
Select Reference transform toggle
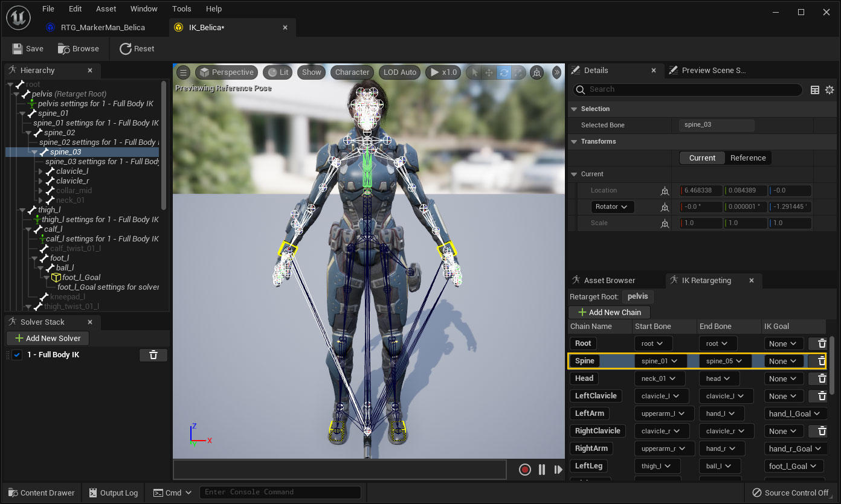pos(747,158)
